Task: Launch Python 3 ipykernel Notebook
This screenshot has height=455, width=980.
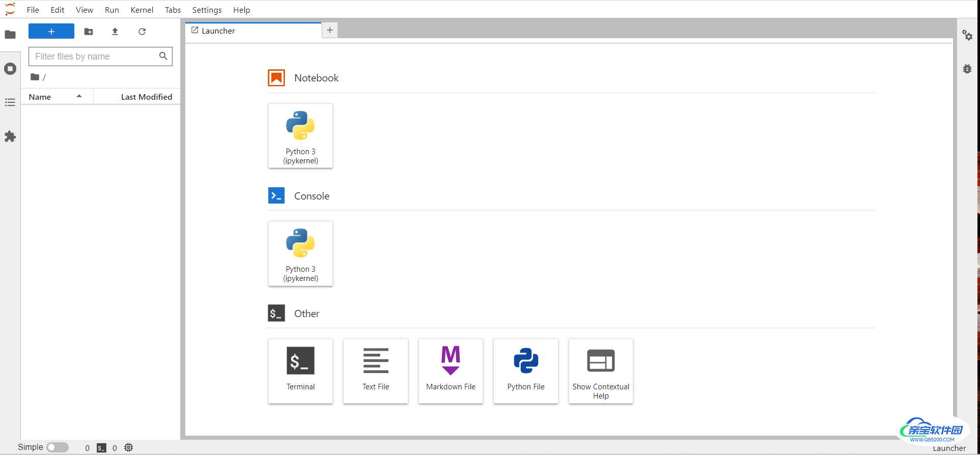Action: tap(300, 136)
